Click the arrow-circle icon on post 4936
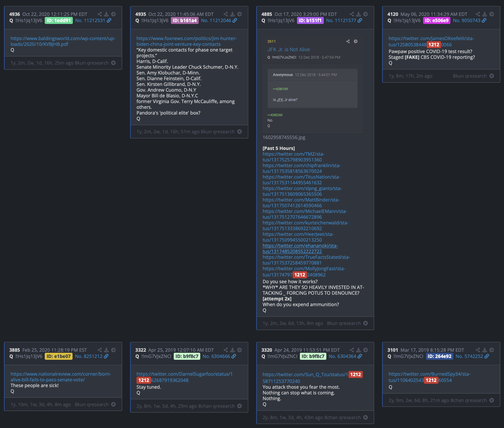The image size is (504, 428). coord(113,14)
